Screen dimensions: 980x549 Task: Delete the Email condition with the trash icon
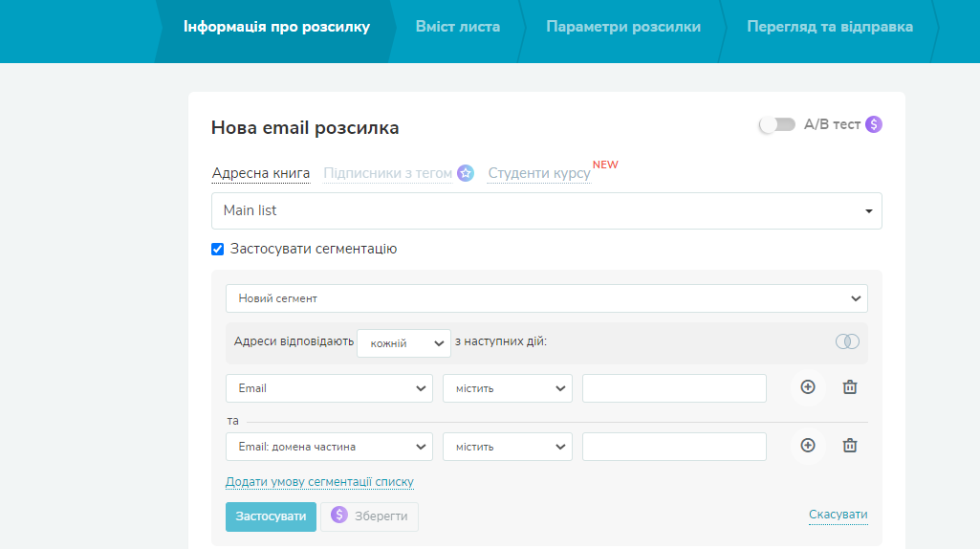[x=849, y=387]
